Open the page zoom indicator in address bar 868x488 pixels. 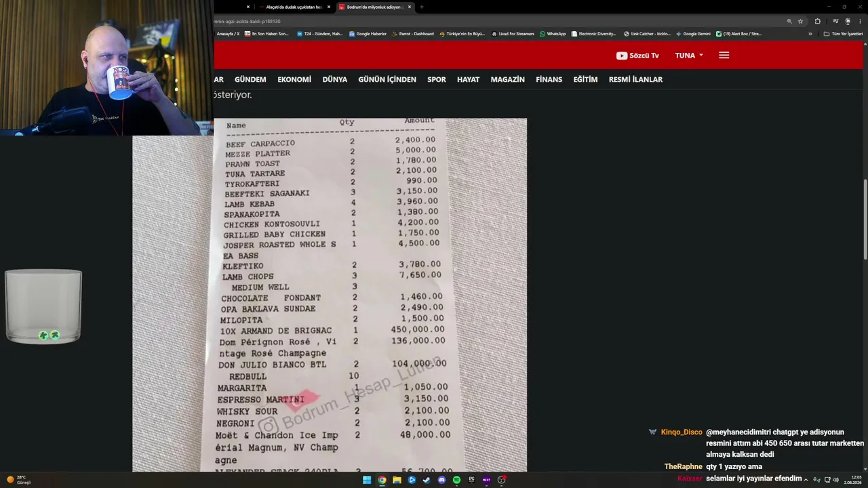tap(789, 21)
